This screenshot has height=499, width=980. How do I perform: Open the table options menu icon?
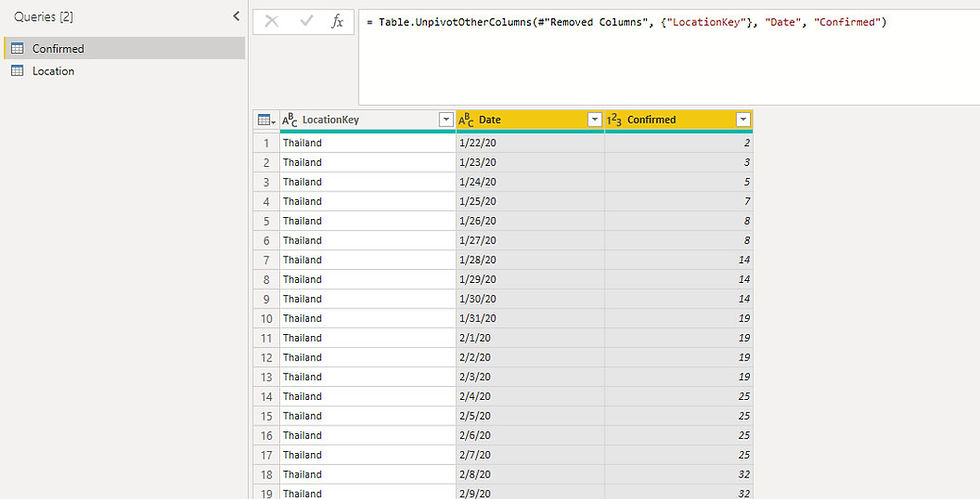tap(266, 120)
